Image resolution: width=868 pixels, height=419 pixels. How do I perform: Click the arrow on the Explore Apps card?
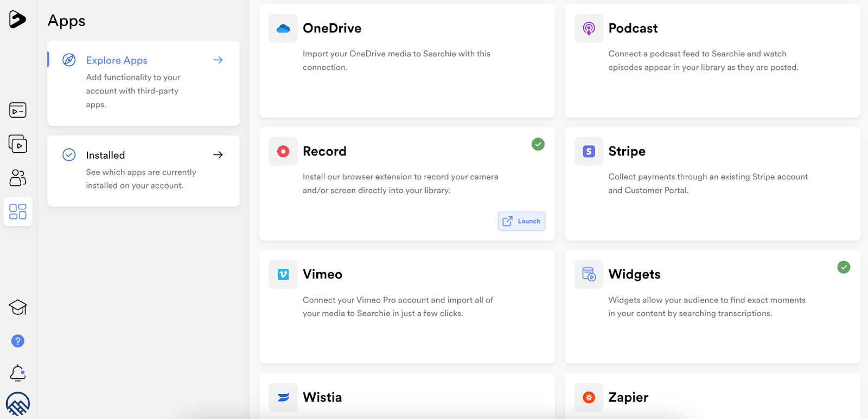(218, 60)
